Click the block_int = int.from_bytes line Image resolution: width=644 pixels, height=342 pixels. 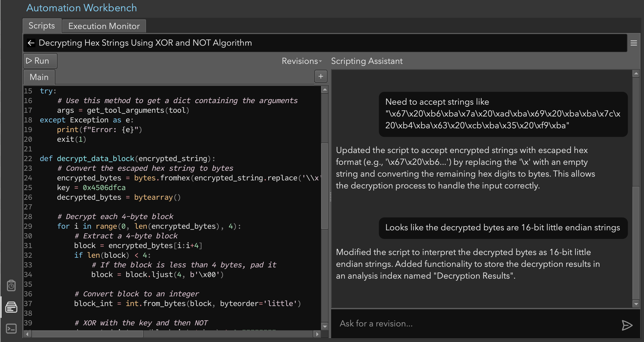188,304
